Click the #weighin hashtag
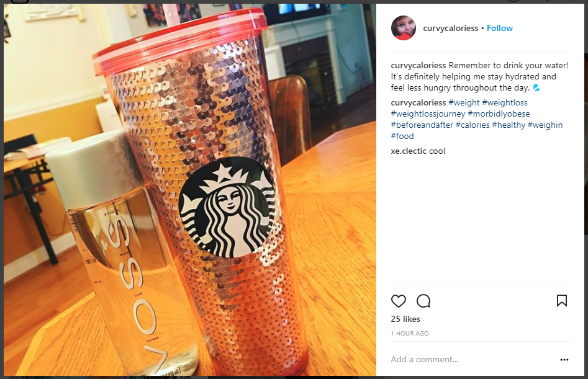Viewport: 588px width, 379px height. [545, 125]
